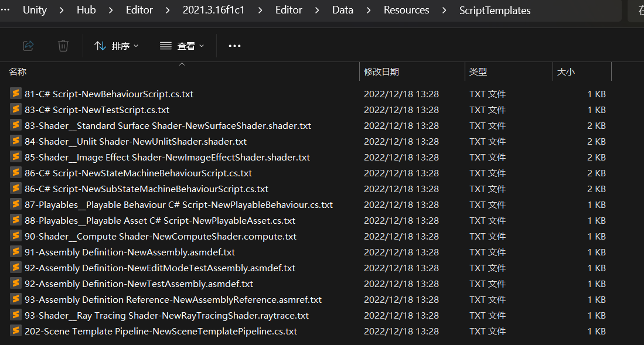The image size is (644, 345).
Task: Click icon of NewRayTracingShader.raytrace.txt file
Action: coord(16,315)
